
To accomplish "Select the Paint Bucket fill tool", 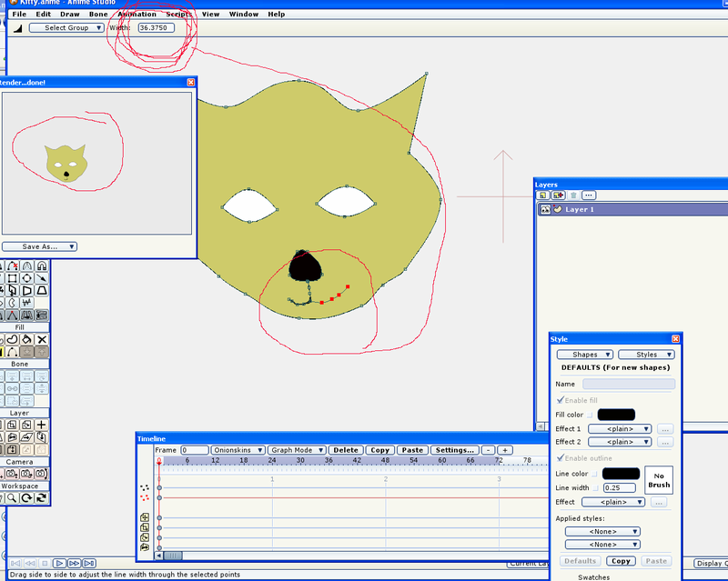I will [27, 340].
